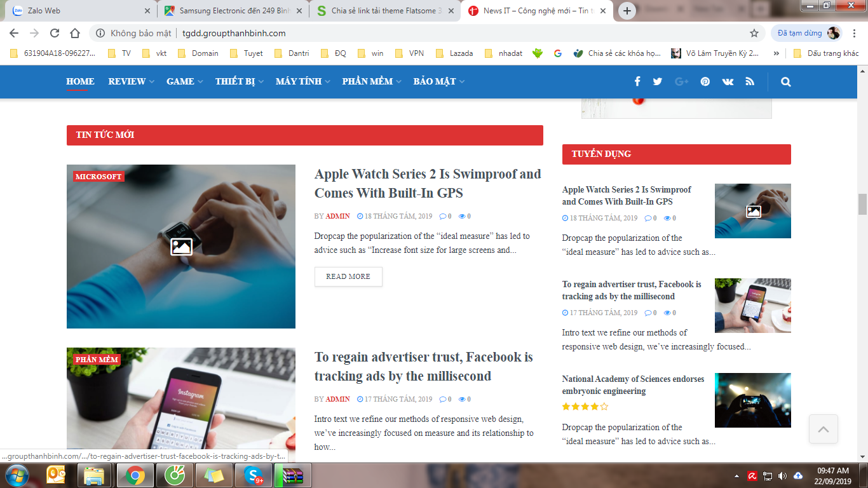Open Windows Start menu orb
The width and height of the screenshot is (868, 488).
16,475
